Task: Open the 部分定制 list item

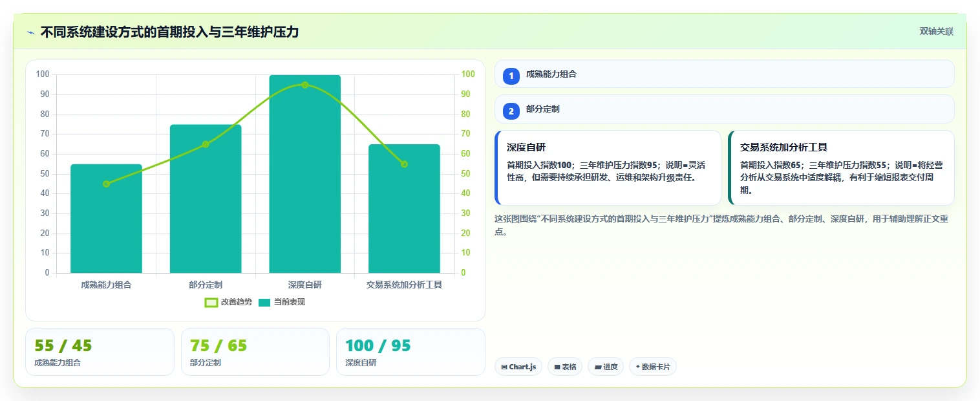Action: click(x=724, y=109)
